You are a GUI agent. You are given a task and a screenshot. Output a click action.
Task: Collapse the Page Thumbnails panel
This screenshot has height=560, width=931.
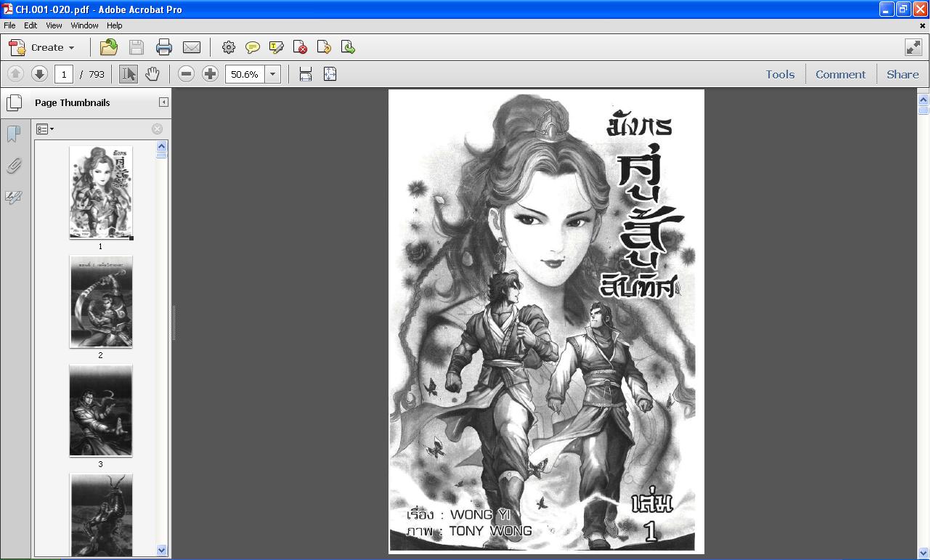[x=163, y=102]
